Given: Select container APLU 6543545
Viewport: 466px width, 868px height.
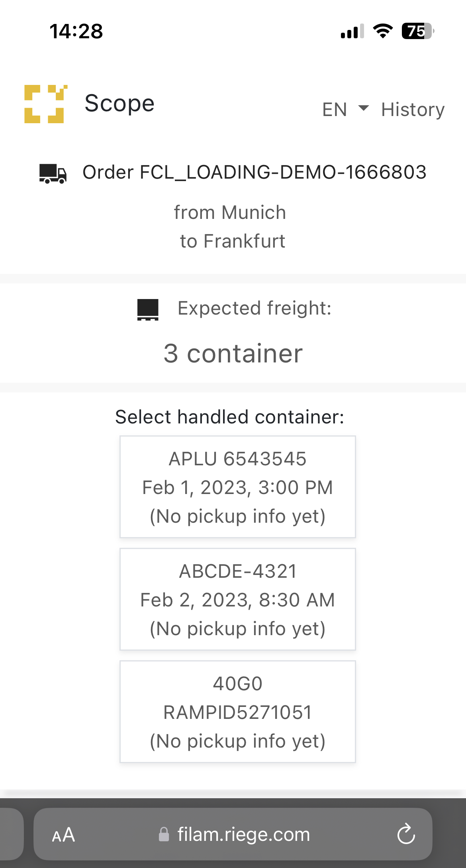Looking at the screenshot, I should tap(238, 487).
